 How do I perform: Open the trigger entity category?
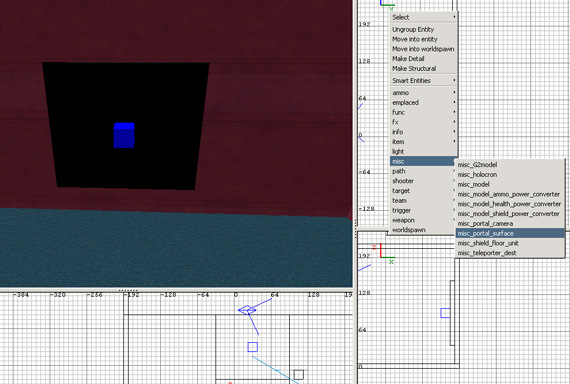422,211
